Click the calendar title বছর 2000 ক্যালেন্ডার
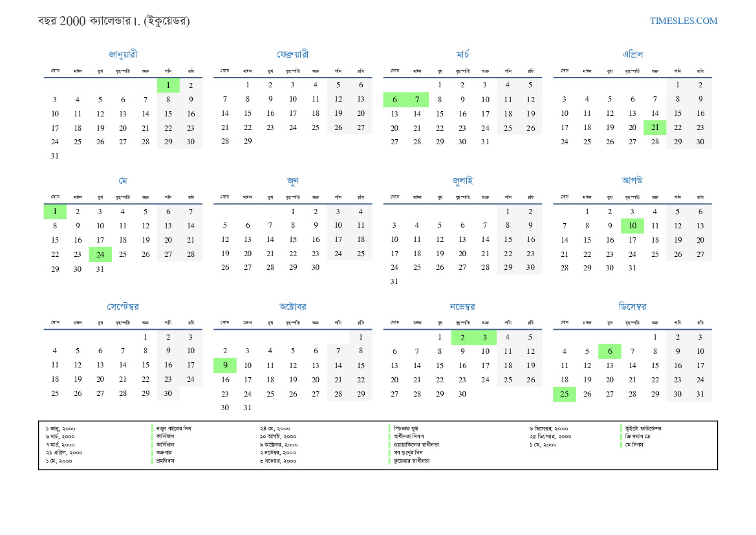Viewport: 756px width, 535px height. click(114, 21)
